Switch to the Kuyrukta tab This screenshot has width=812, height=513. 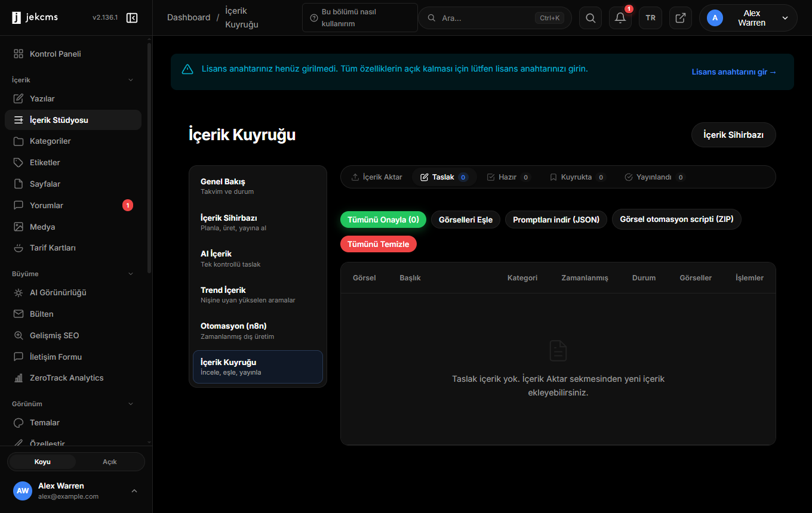click(x=577, y=177)
